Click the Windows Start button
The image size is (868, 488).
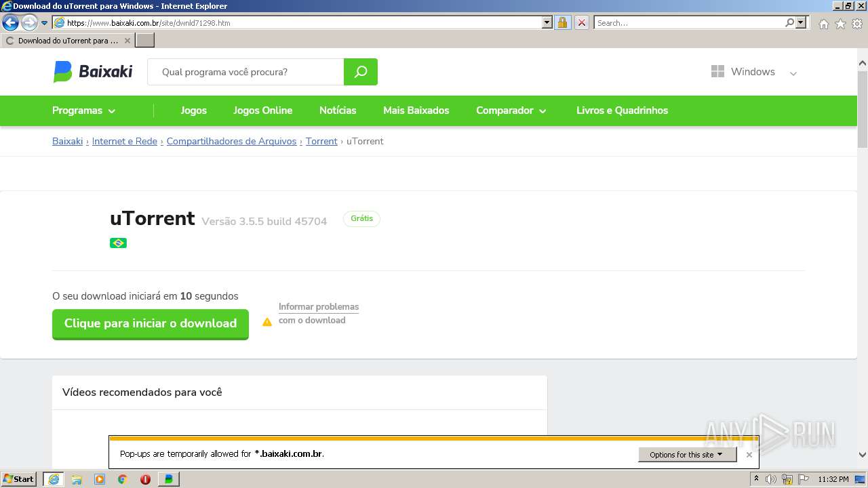point(19,479)
